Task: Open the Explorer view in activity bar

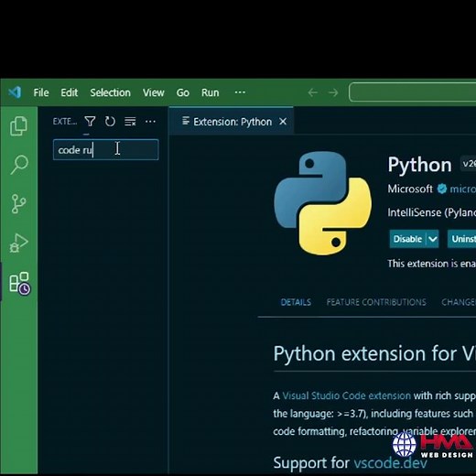Action: [x=18, y=125]
